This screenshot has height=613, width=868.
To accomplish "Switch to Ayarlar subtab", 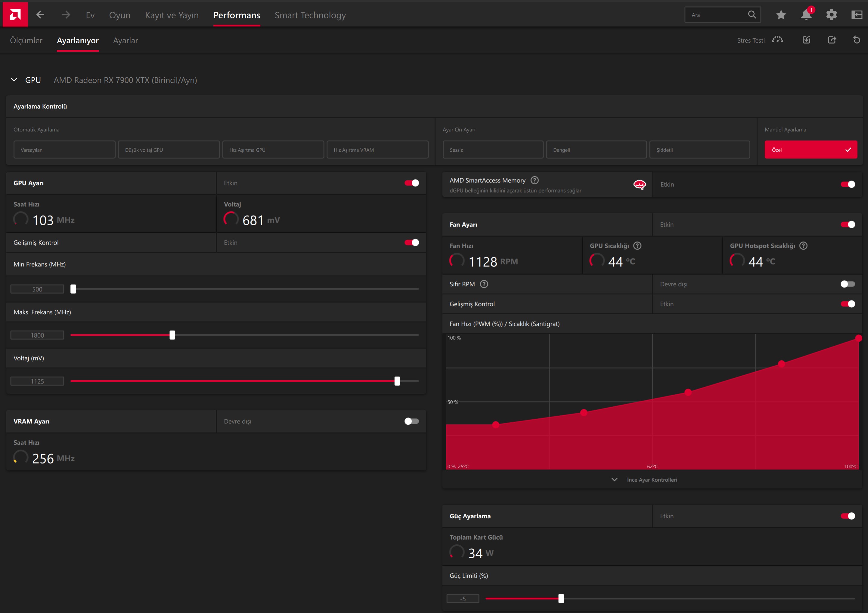I will coord(126,40).
